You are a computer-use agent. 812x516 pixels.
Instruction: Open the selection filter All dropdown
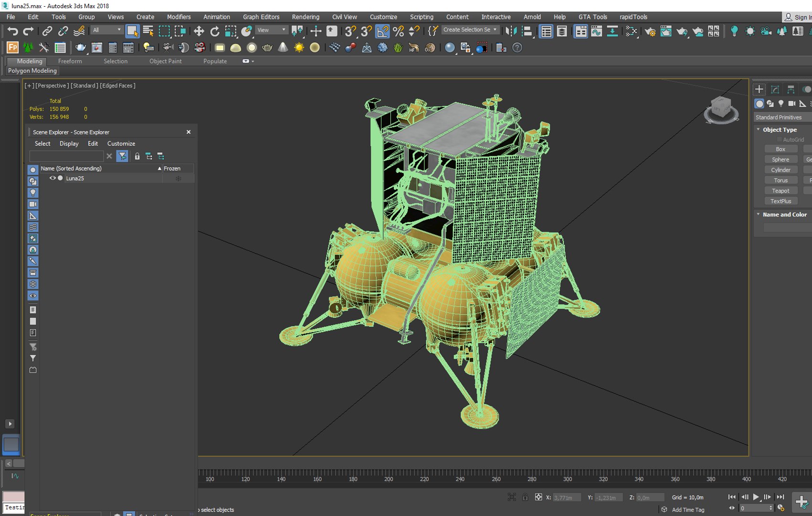107,30
